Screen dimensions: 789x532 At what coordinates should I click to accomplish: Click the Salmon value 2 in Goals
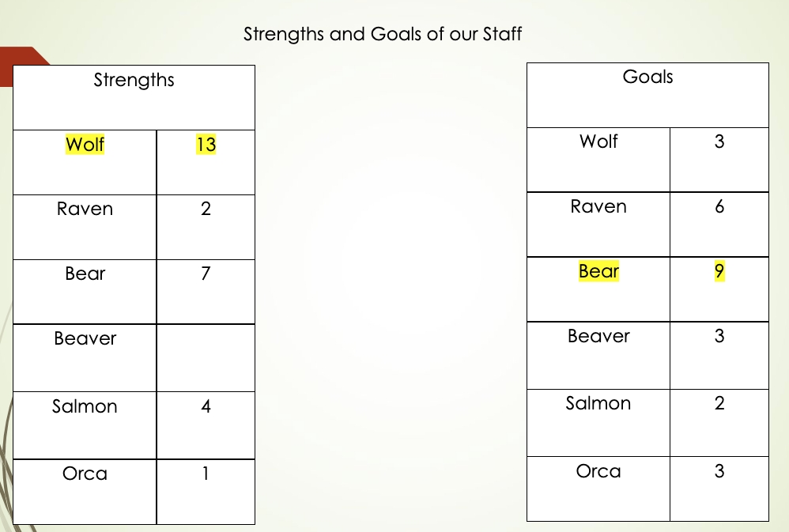(719, 404)
